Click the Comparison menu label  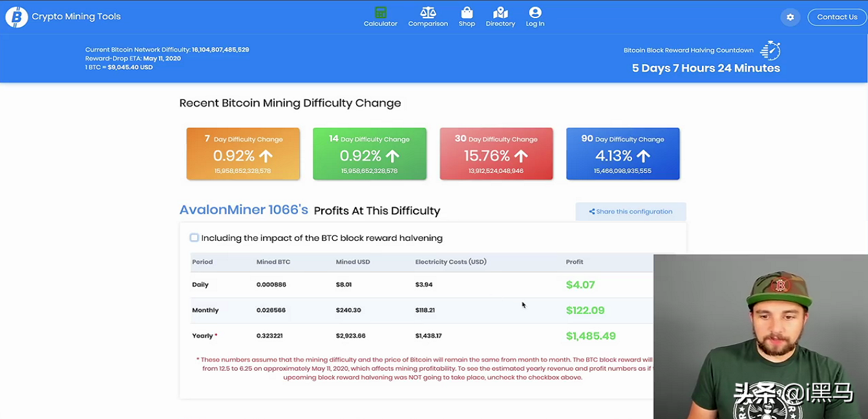pyautogui.click(x=428, y=24)
